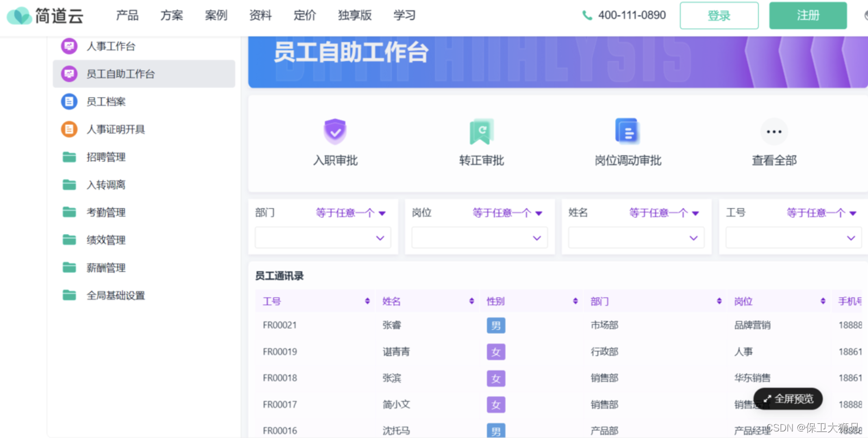868x438 pixels.
Task: Click the 手机号 column header
Action: click(x=850, y=301)
